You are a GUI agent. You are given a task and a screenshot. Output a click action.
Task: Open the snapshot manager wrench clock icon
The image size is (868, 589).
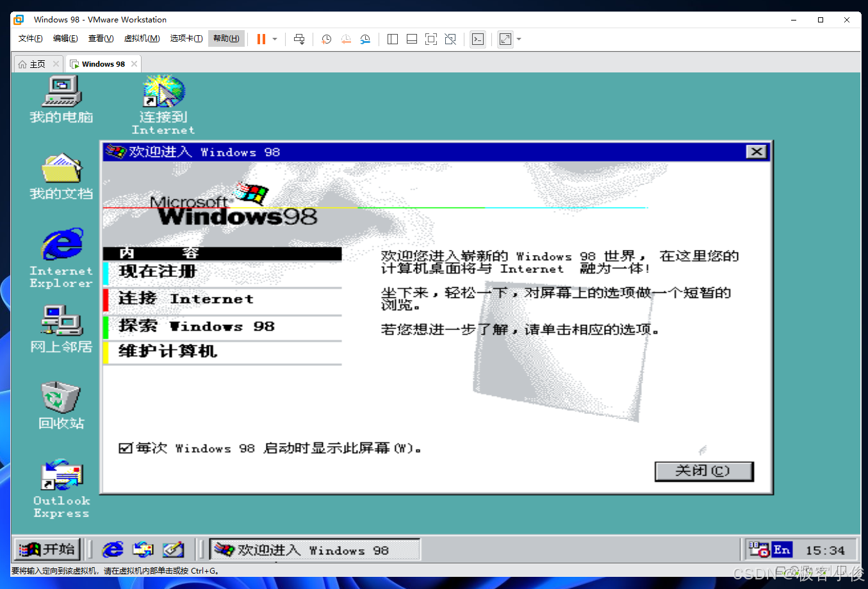pos(365,39)
